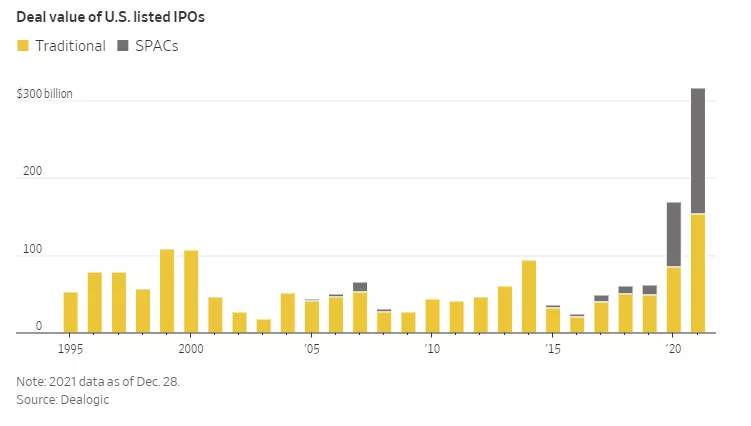Click the yellow Traditional legend swatch
Screen dimensions: 751x426
click(23, 46)
